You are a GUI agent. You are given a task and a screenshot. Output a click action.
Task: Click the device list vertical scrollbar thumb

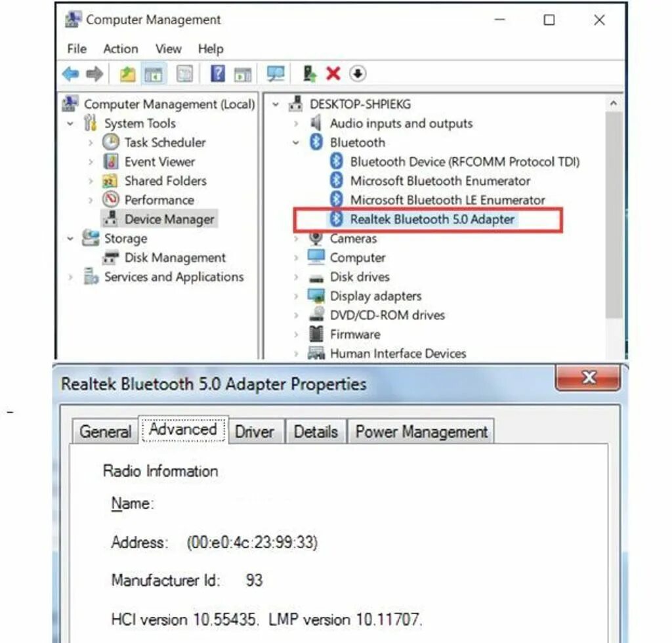614,215
